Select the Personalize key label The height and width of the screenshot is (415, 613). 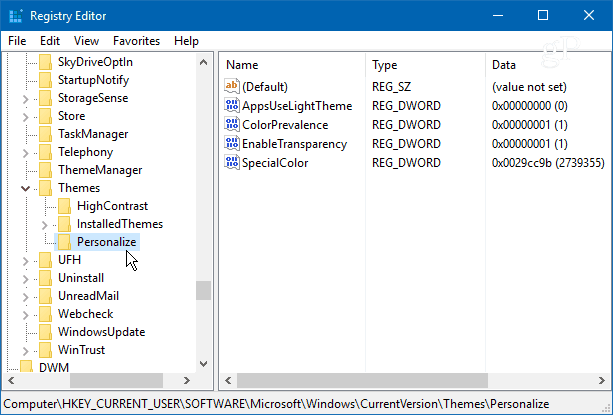point(106,242)
